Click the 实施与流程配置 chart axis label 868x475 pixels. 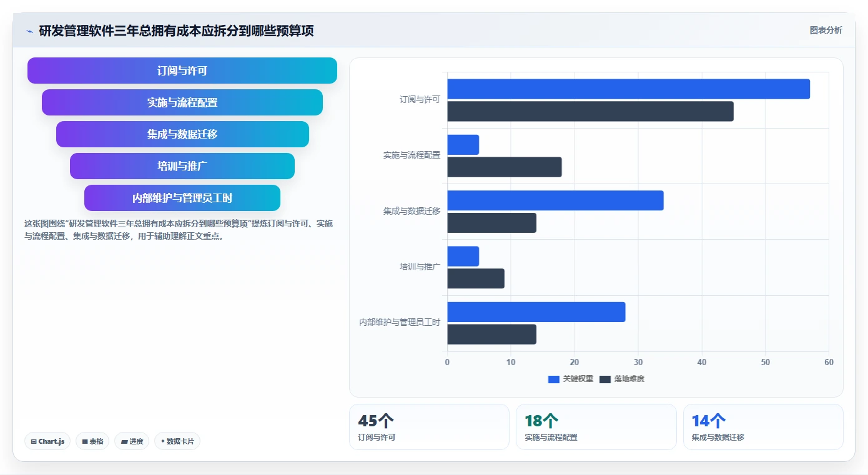[412, 155]
